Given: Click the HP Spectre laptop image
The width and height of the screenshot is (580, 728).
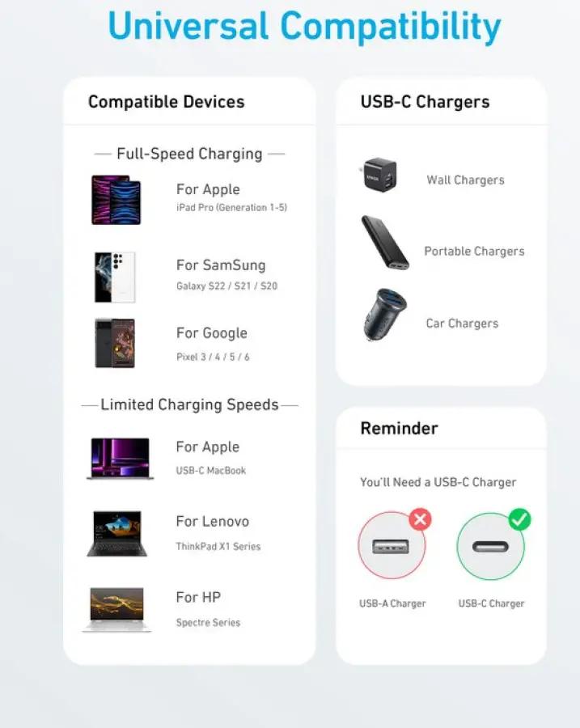Looking at the screenshot, I should coord(117,610).
